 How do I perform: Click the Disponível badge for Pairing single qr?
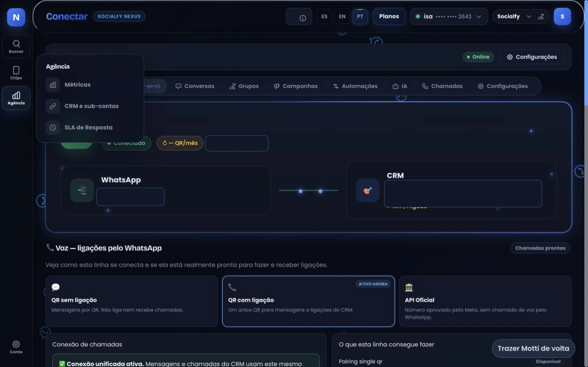click(x=548, y=361)
